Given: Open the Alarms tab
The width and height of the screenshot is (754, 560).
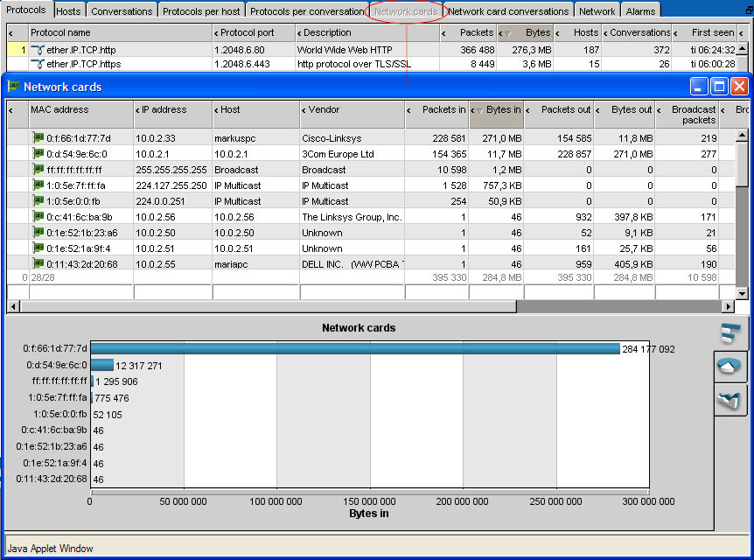Looking at the screenshot, I should click(640, 11).
